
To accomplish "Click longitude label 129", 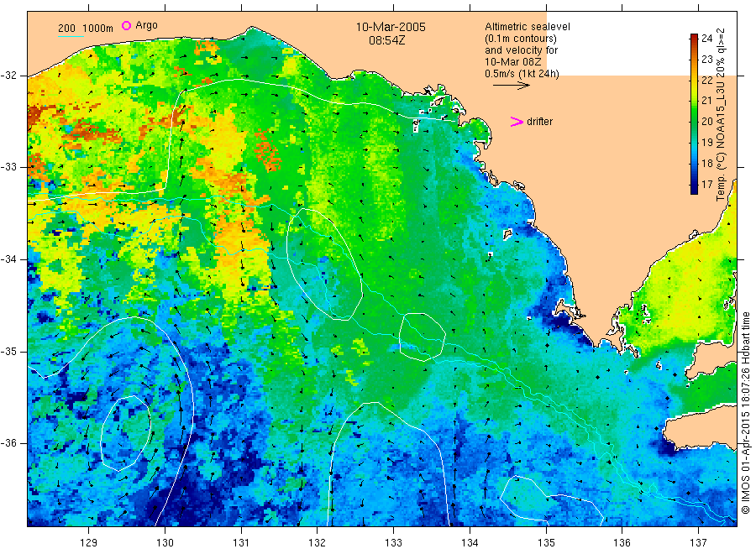I will pos(89,543).
